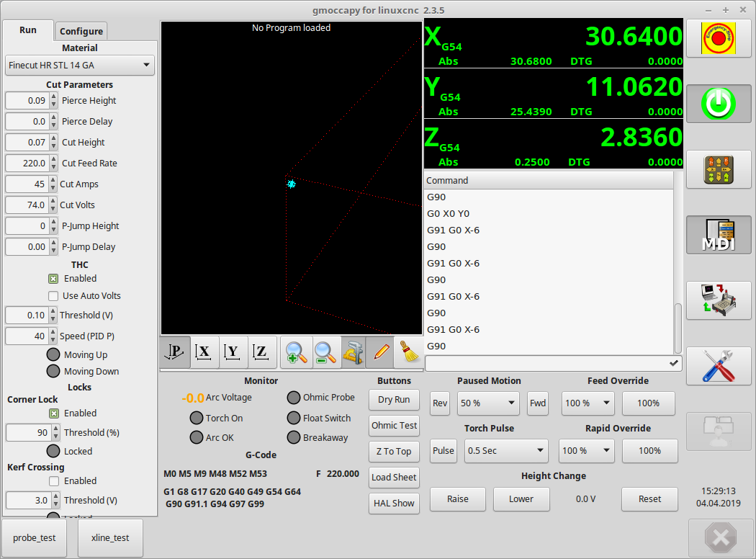This screenshot has width=756, height=559.
Task: Switch to the Run tab
Action: (28, 30)
